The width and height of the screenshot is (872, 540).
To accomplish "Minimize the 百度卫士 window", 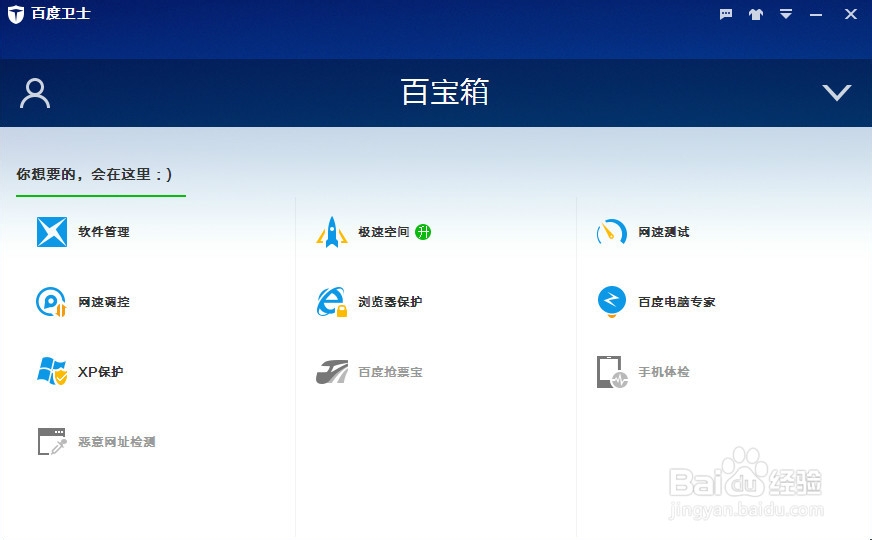I will pyautogui.click(x=816, y=14).
